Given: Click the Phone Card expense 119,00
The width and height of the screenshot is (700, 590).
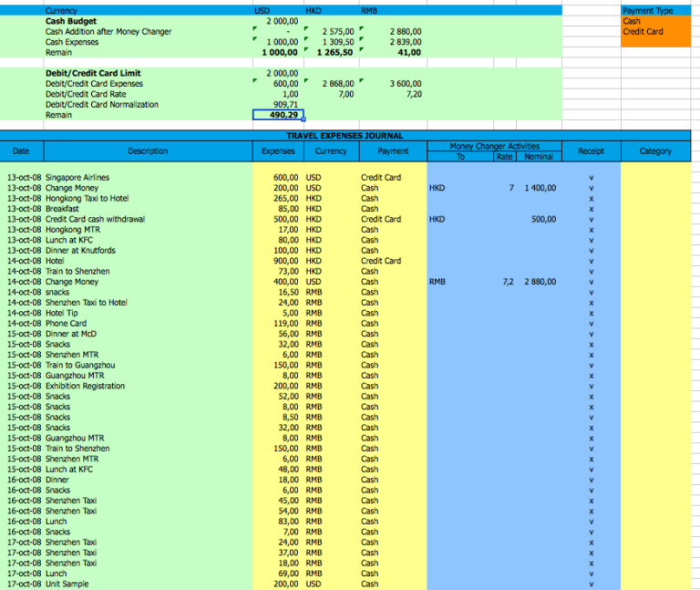Looking at the screenshot, I should click(x=285, y=324).
